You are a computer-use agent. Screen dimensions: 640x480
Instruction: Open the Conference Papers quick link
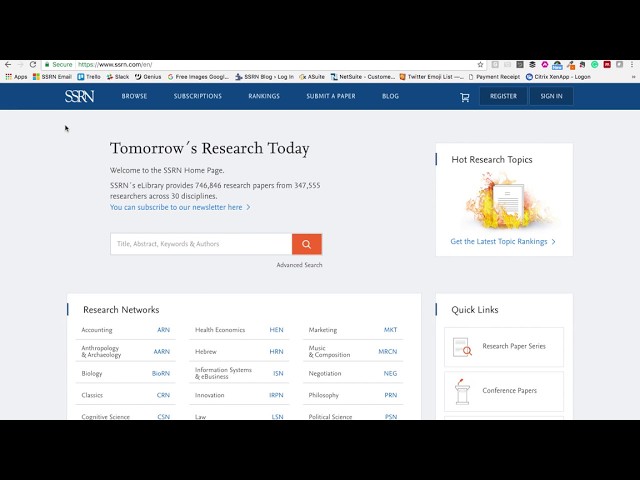tap(504, 391)
